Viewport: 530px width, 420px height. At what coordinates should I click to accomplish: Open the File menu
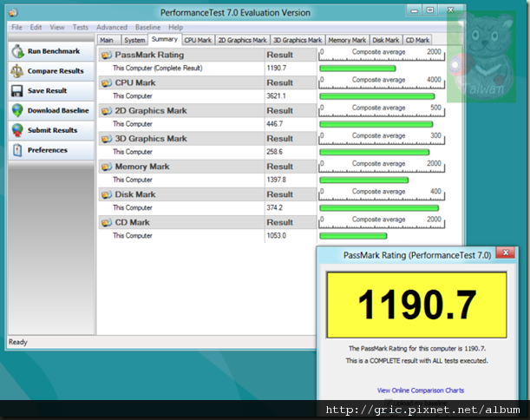point(16,28)
